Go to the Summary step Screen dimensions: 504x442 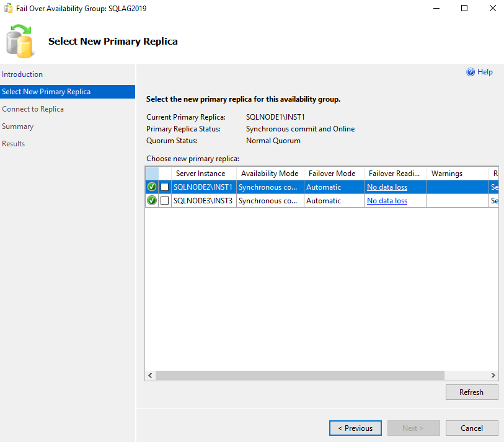(x=18, y=126)
